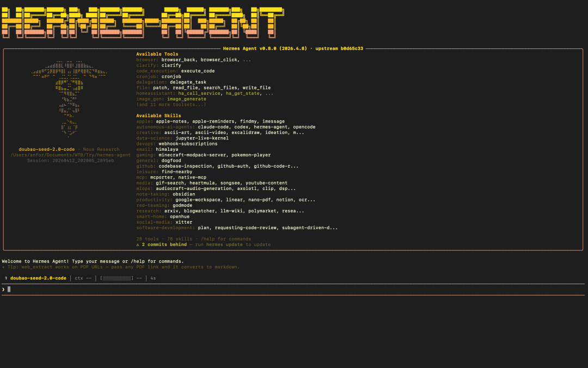Click the 'ha_call_service' tool name
588x368 pixels.
coord(199,94)
